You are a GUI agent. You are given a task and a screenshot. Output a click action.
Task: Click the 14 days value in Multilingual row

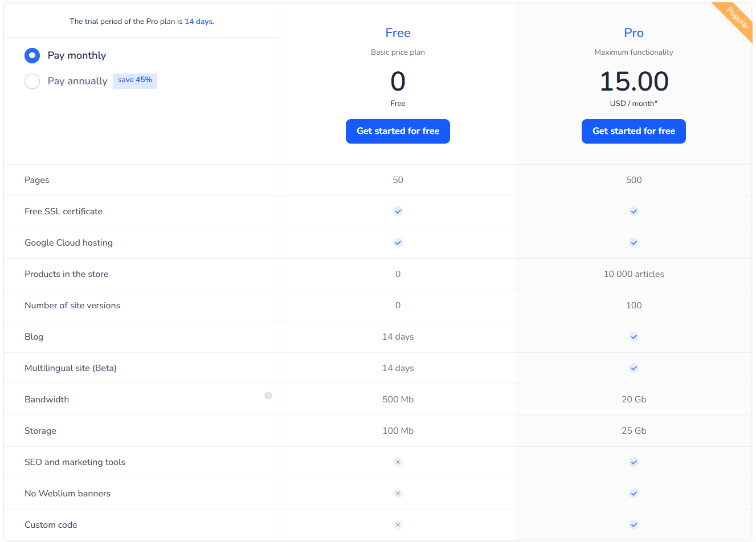click(398, 368)
